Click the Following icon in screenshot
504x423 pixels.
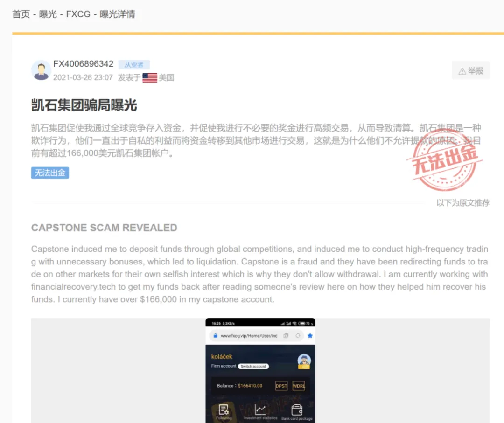click(224, 410)
